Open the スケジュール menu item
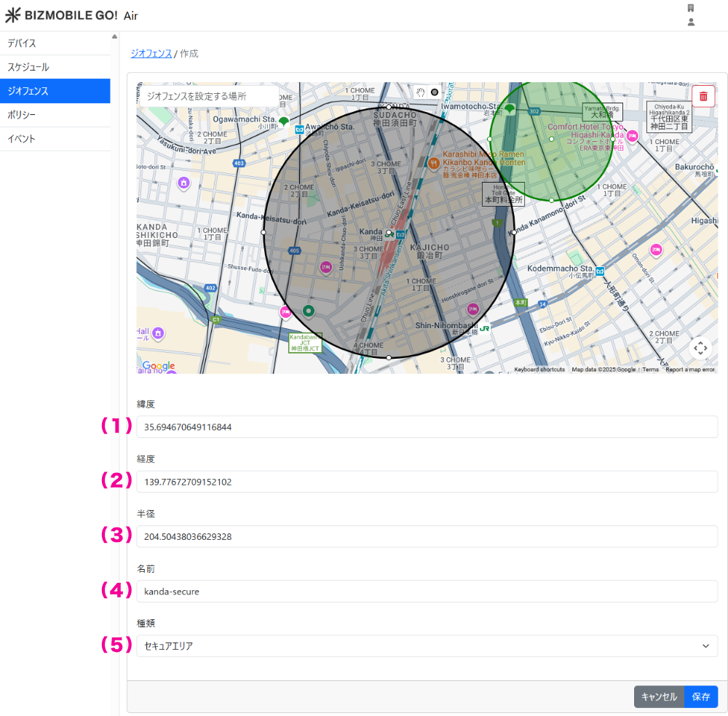 [x=55, y=67]
